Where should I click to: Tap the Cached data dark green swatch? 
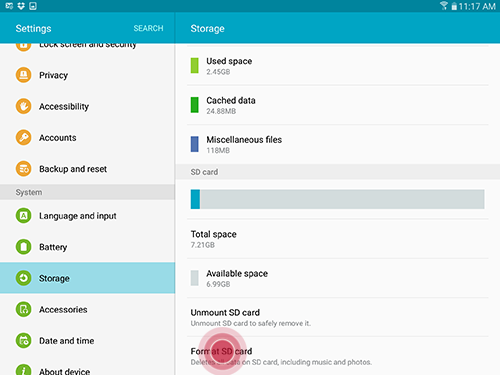click(x=194, y=105)
